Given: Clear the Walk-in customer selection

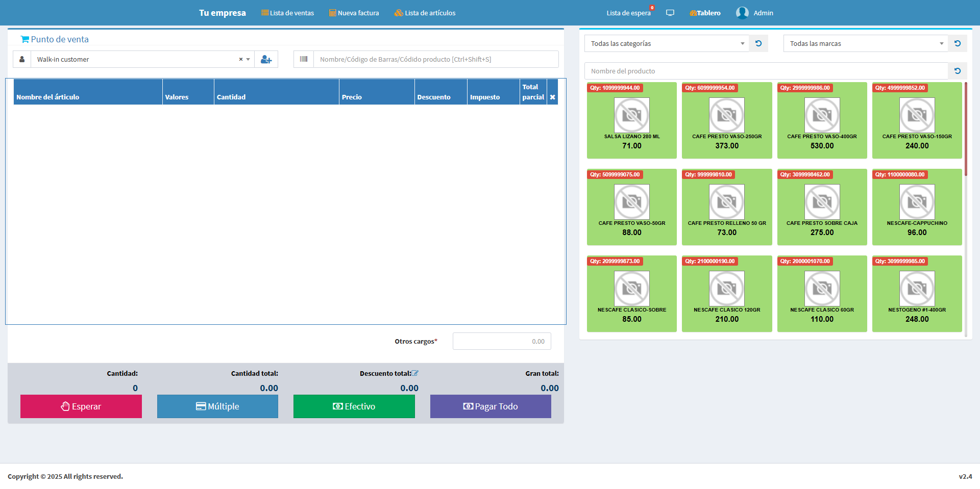Looking at the screenshot, I should click(x=241, y=60).
